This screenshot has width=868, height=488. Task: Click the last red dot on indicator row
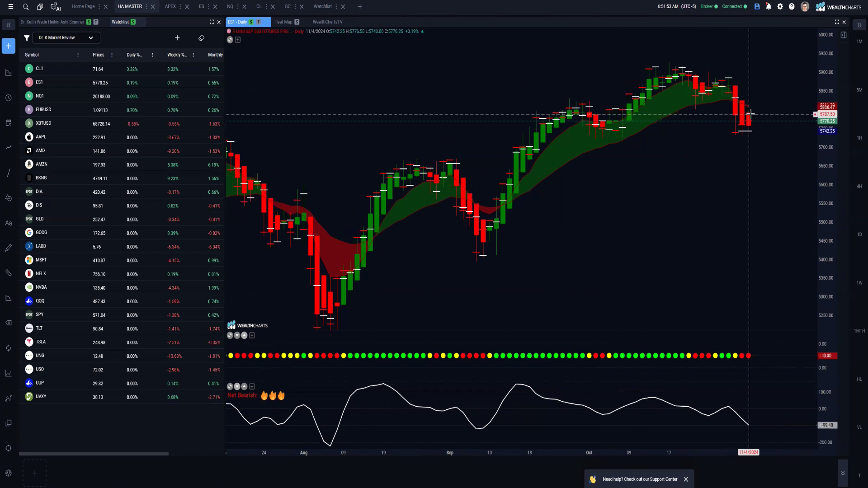[748, 356]
